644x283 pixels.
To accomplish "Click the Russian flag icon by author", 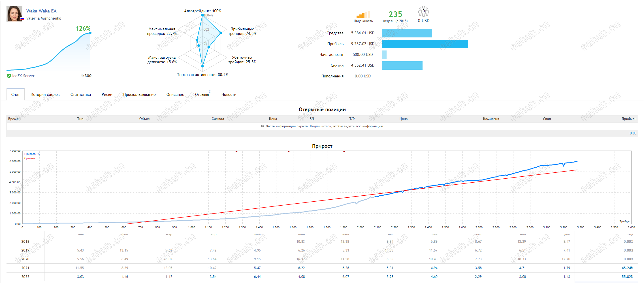I will click(x=22, y=18).
